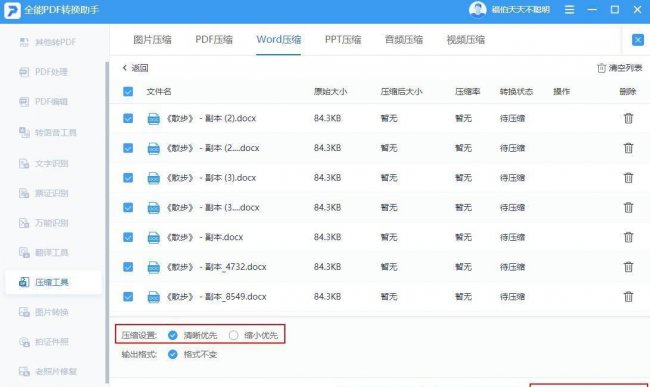Uncheck the 副本 (3).docx checkbox
650x387 pixels.
(128, 177)
